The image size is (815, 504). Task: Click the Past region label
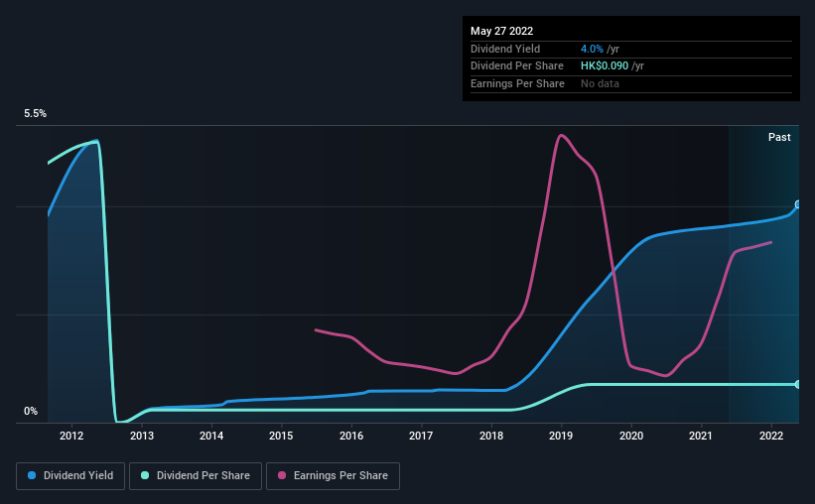point(779,137)
